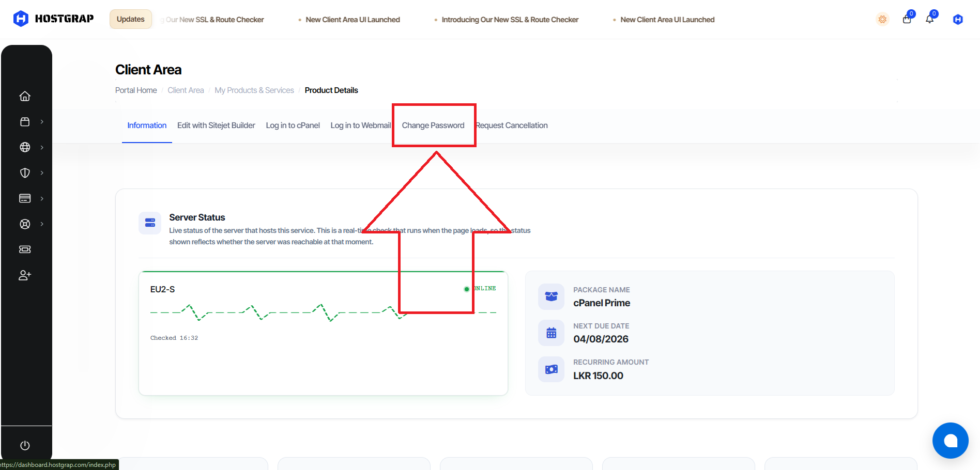980x470 pixels.
Task: Open the notification bell icon
Action: tap(929, 19)
